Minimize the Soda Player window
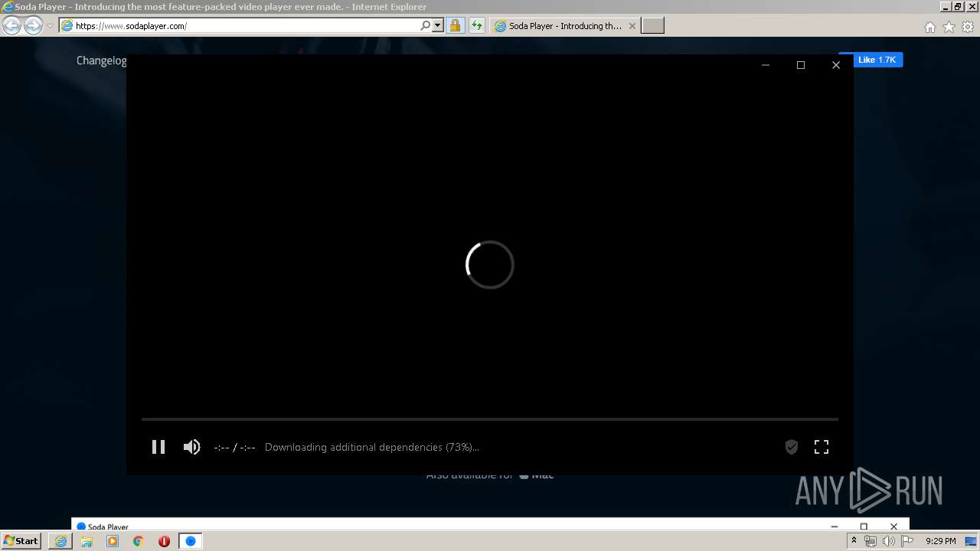This screenshot has height=551, width=980. (766, 65)
